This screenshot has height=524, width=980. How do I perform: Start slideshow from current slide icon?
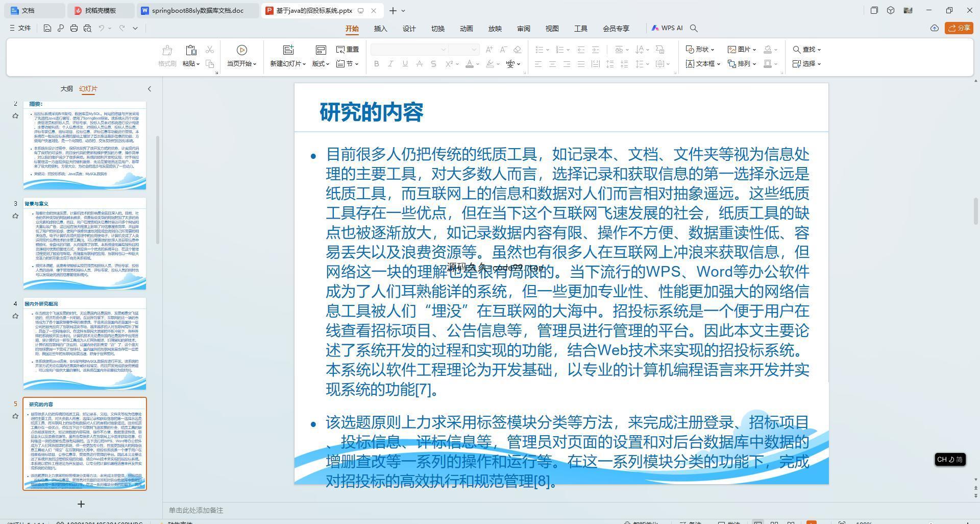pyautogui.click(x=242, y=50)
